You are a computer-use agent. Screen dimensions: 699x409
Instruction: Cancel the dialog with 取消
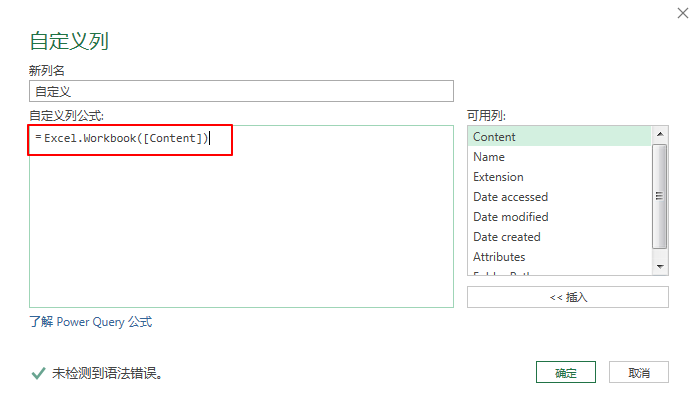pos(640,373)
